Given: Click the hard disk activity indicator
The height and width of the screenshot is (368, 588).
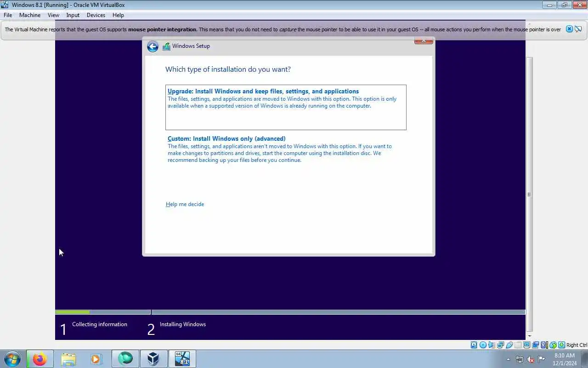Looking at the screenshot, I should click(474, 345).
